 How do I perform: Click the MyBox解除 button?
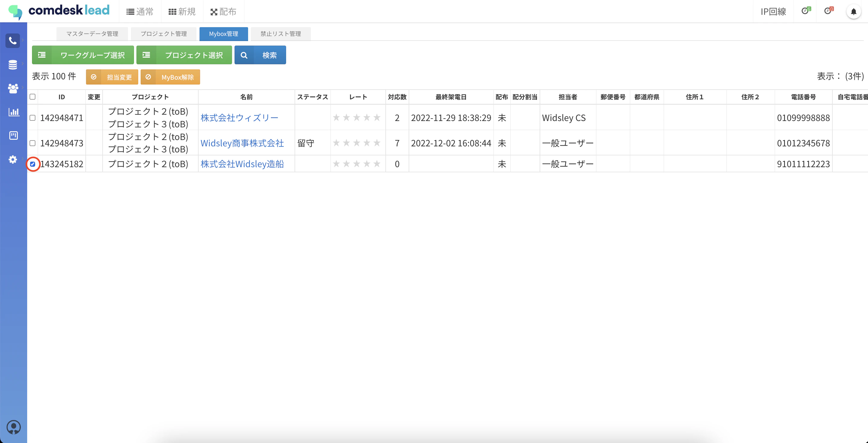coord(170,77)
